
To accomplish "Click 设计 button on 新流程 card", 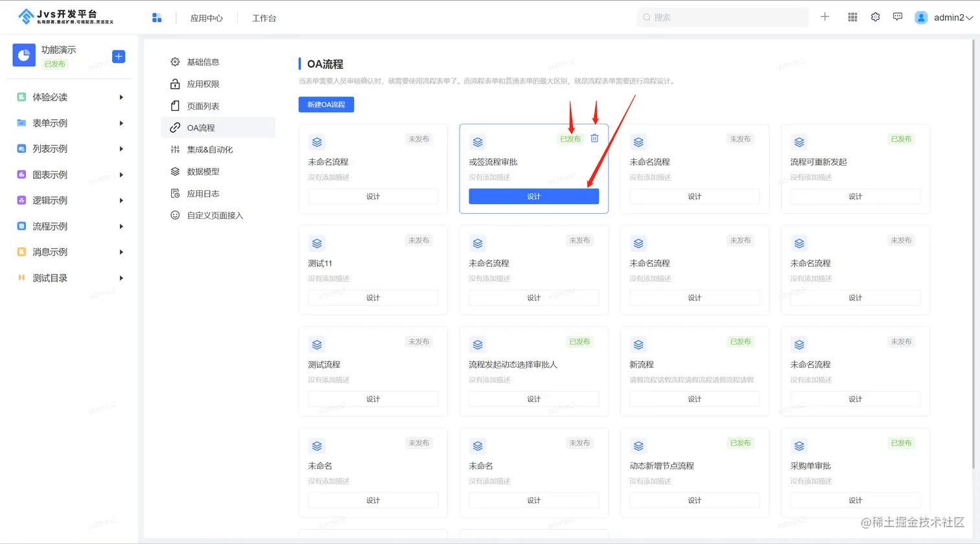I will click(x=695, y=399).
